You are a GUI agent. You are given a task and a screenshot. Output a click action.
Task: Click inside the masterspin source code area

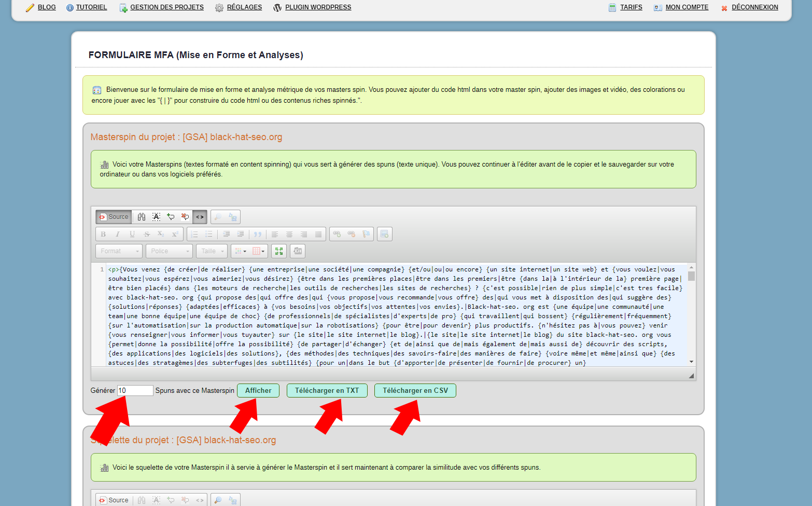(396, 316)
